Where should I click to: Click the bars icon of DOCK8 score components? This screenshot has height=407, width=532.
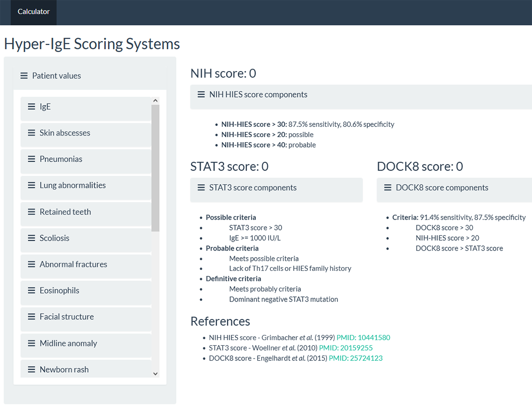pos(388,188)
